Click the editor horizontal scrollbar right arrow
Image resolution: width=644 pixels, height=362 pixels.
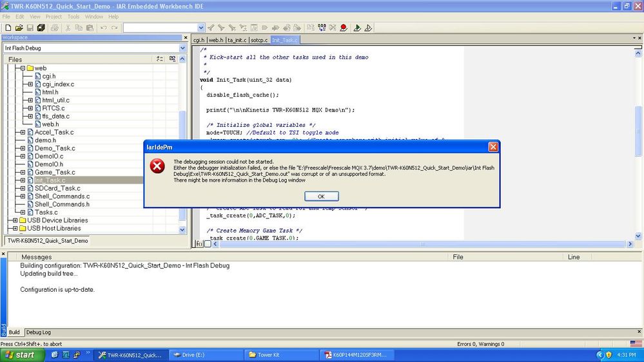coord(630,244)
